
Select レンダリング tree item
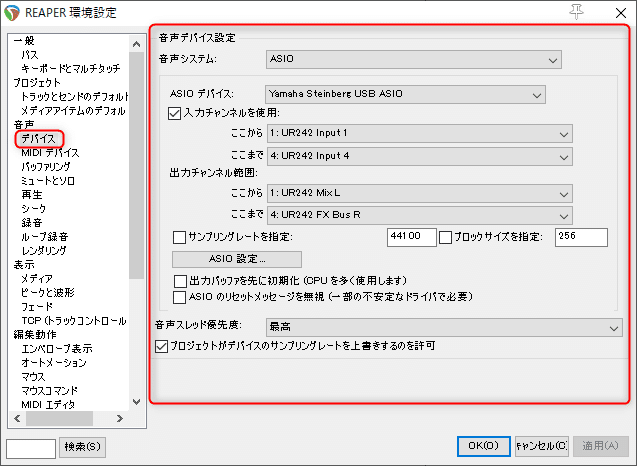44,251
